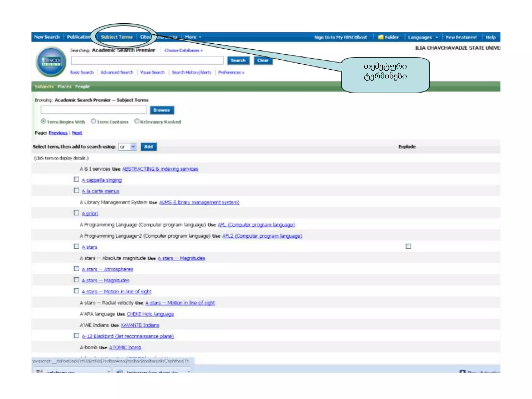532x399 pixels.
Task: Check the A cappella singing checkbox
Action: point(76,179)
